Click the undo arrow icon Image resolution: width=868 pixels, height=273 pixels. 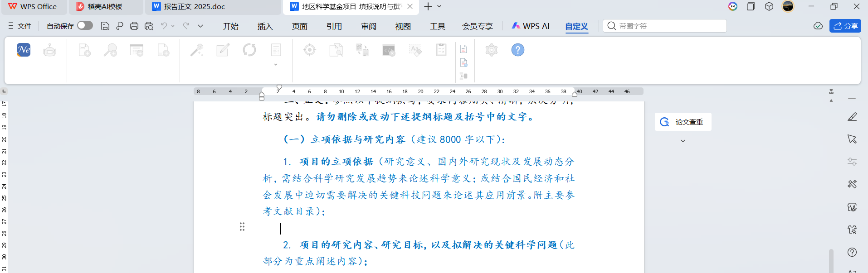click(x=164, y=26)
